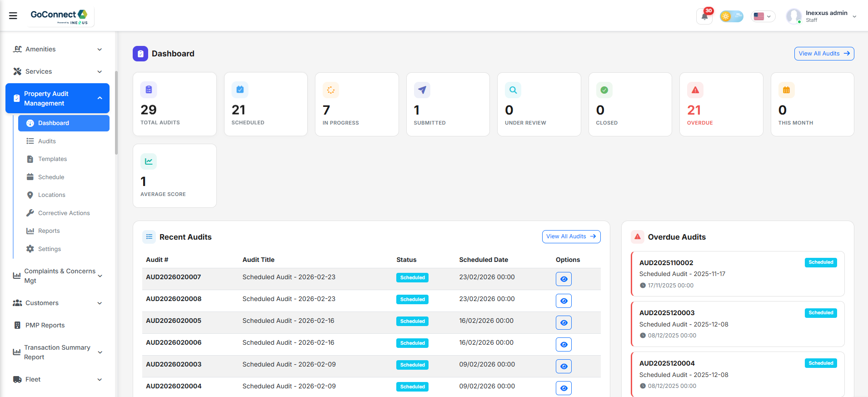This screenshot has height=397, width=868.
Task: Open the Inexxus admin user menu
Action: [x=822, y=16]
